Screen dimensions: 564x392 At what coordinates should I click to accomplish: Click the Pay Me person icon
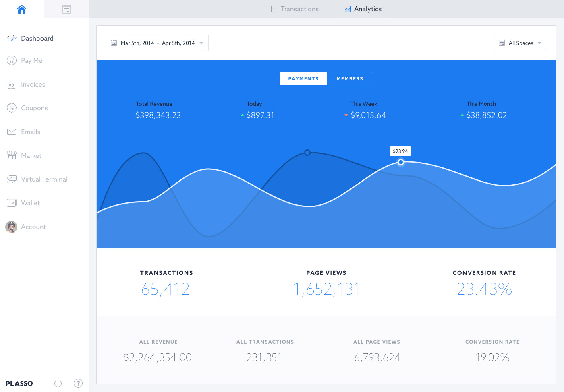pyautogui.click(x=12, y=60)
